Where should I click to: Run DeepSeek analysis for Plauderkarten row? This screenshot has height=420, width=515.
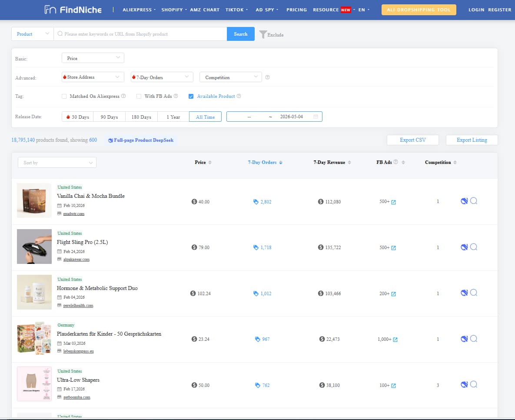(464, 339)
